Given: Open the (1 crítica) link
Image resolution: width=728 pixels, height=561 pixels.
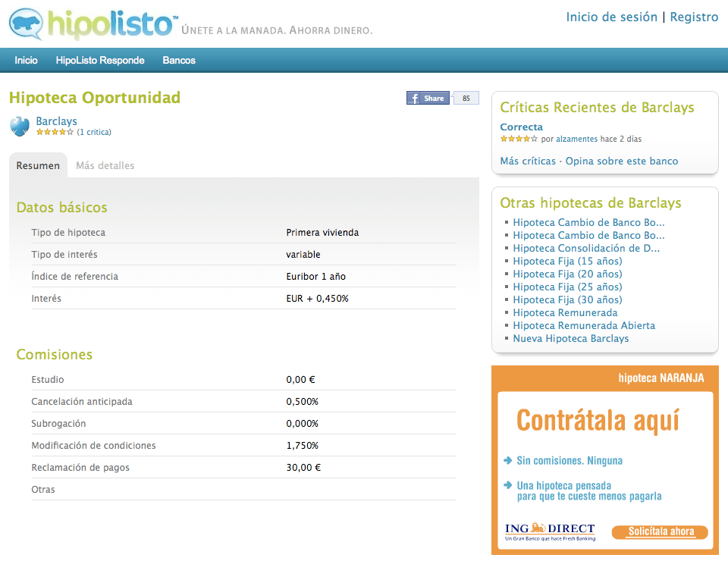Looking at the screenshot, I should tap(94, 132).
